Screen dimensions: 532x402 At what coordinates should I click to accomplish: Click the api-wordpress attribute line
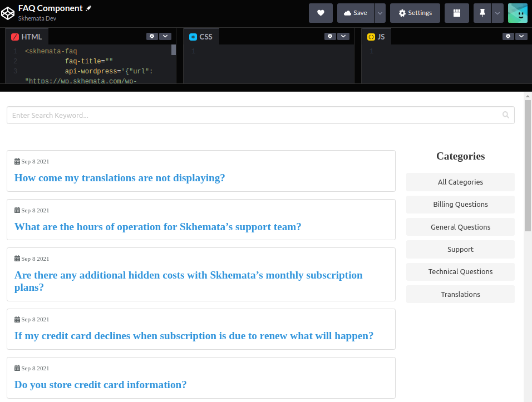point(109,71)
